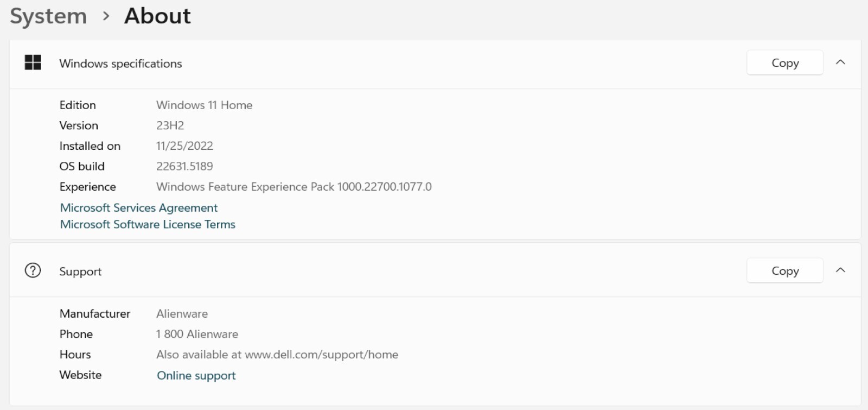
Task: Select the version value 23H2
Action: (x=170, y=125)
